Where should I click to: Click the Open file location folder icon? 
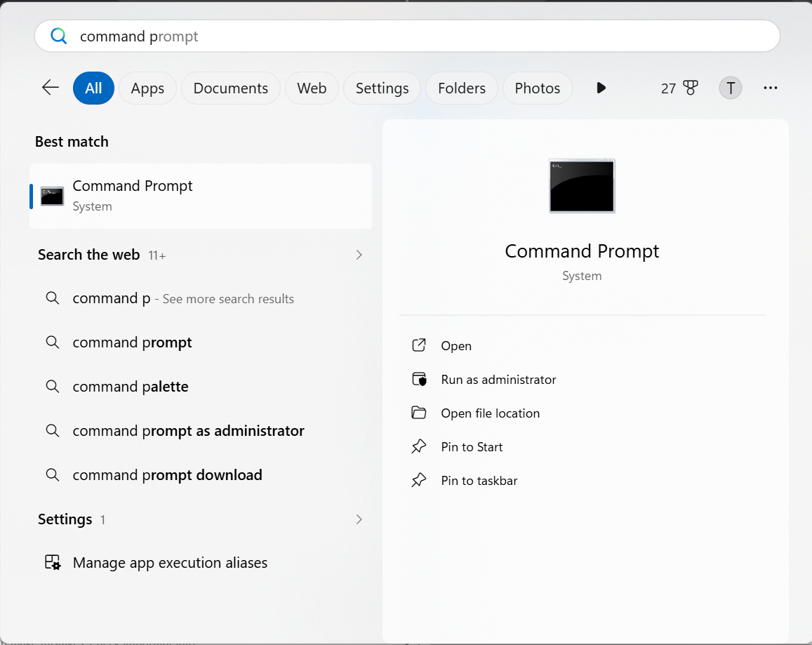coord(419,413)
